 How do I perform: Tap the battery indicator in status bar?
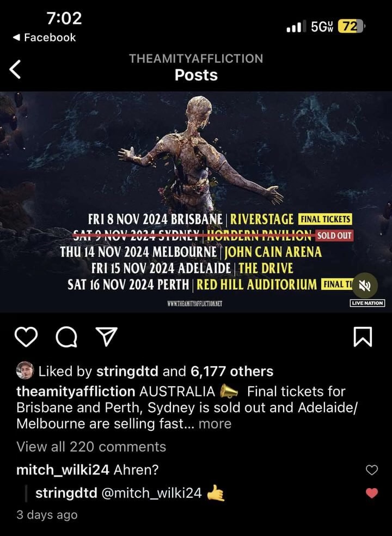(x=351, y=26)
